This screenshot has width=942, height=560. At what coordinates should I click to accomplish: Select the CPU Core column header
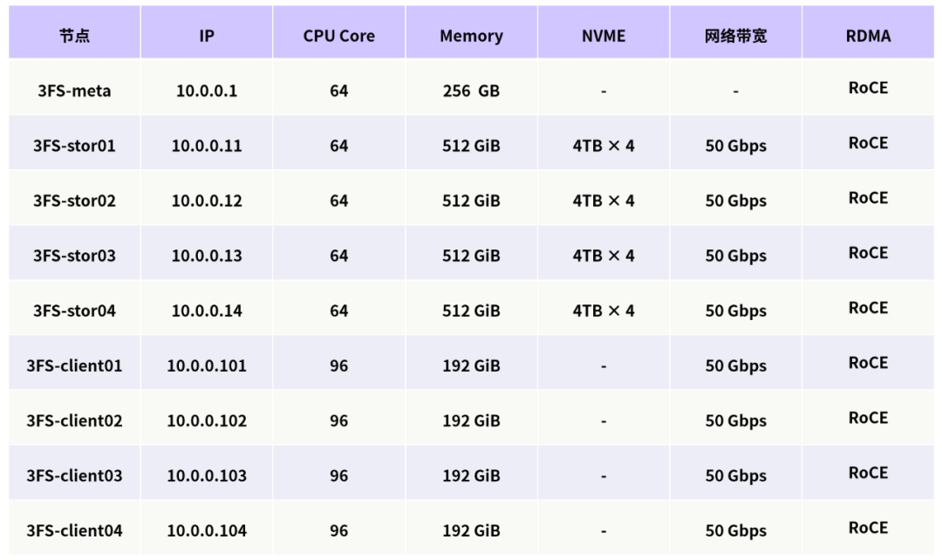click(339, 36)
